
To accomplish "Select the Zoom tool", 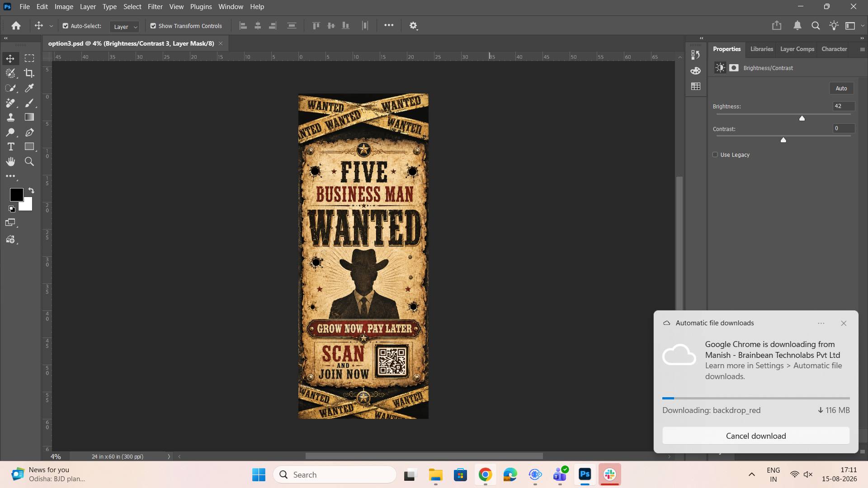I will coord(29,162).
